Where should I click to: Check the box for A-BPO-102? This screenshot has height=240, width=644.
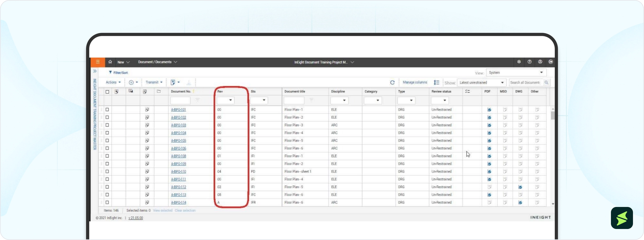pyautogui.click(x=107, y=117)
